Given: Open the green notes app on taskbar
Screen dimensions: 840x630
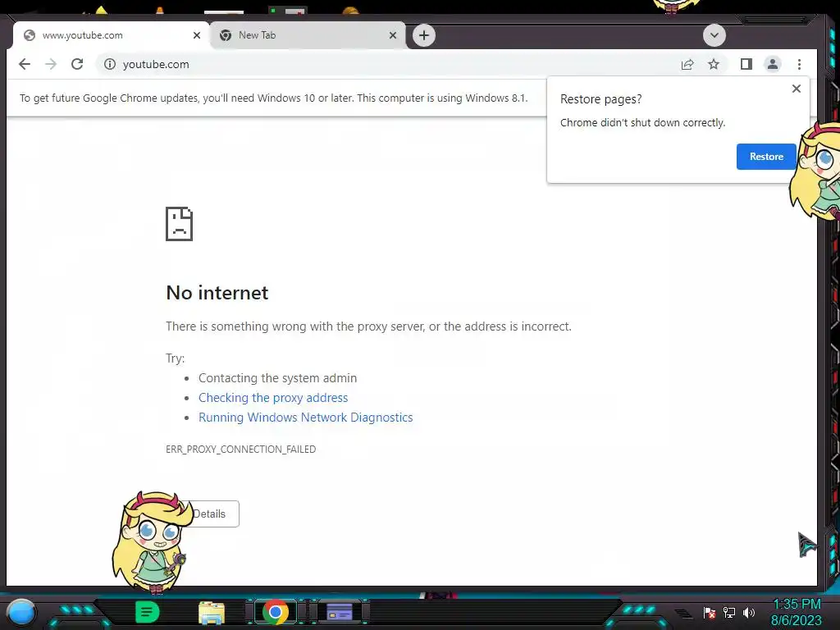Looking at the screenshot, I should (147, 612).
